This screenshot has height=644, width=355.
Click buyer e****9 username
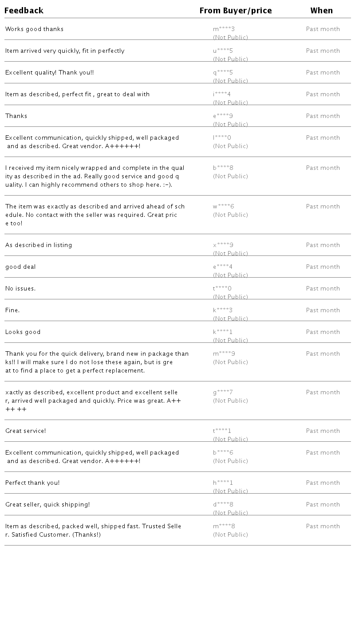click(x=223, y=116)
